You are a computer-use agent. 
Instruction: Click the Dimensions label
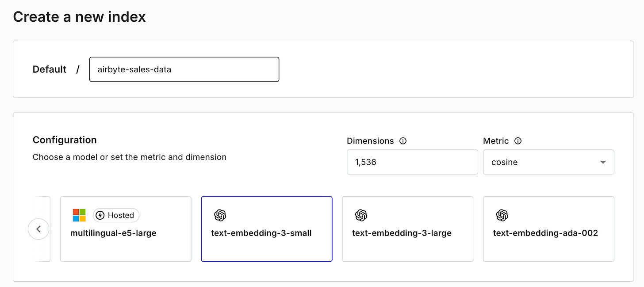point(370,141)
